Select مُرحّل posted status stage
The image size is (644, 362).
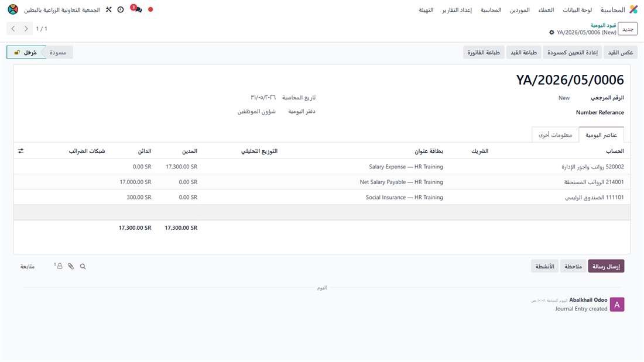pos(25,53)
